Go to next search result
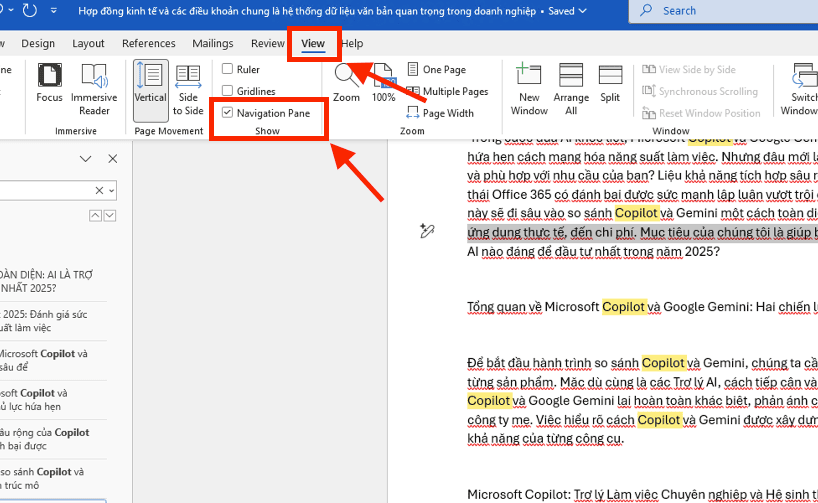The image size is (818, 503). point(110,215)
